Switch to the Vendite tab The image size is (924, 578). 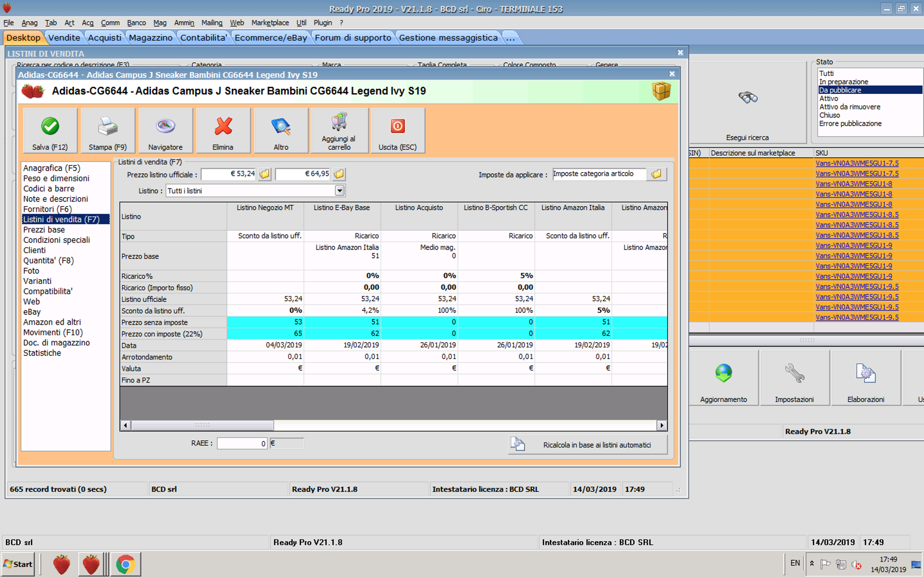tap(64, 38)
